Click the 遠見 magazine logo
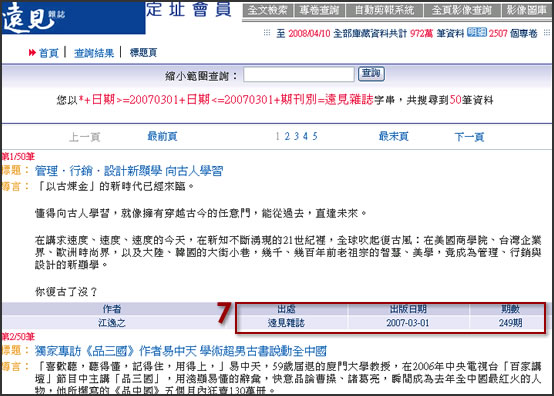554x396 pixels. click(x=34, y=17)
